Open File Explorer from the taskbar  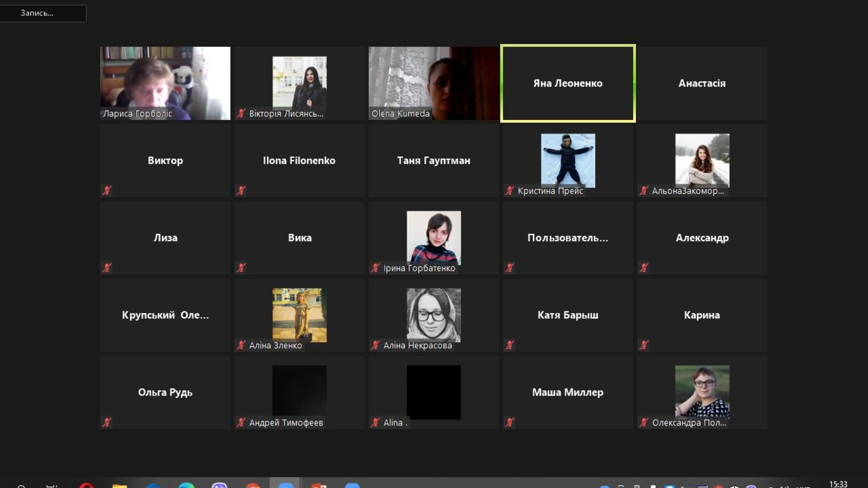point(119,485)
